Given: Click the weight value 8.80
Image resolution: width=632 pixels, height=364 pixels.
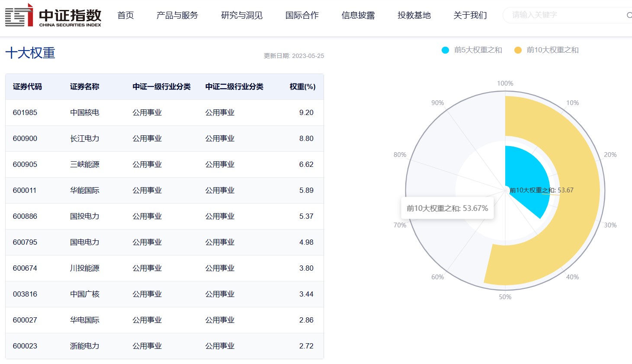Looking at the screenshot, I should (x=306, y=139).
